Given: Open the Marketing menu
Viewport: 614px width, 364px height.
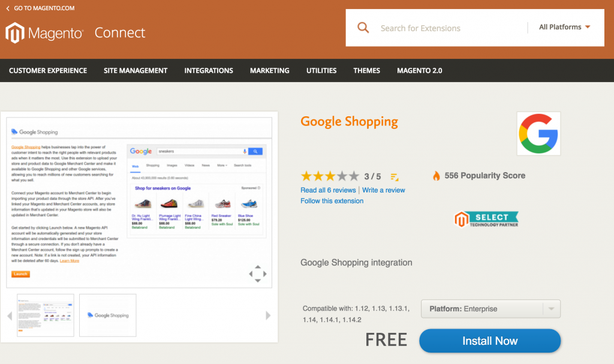Looking at the screenshot, I should (x=270, y=71).
